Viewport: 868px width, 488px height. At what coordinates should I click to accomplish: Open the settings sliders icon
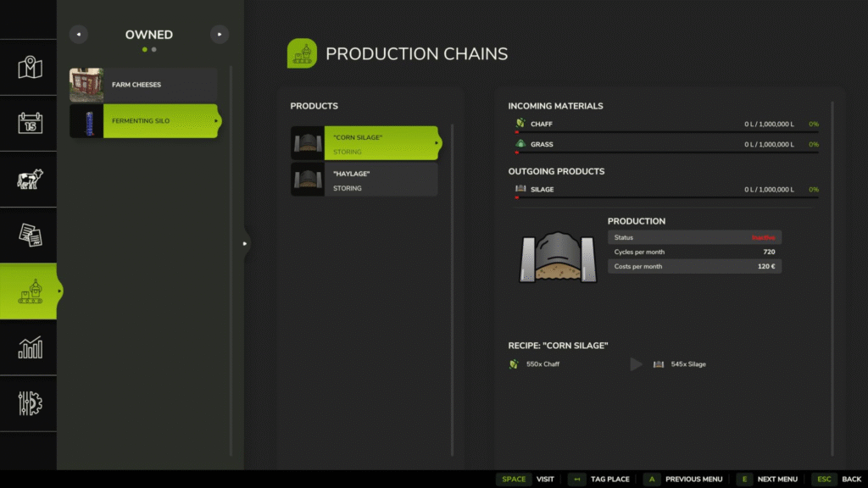(30, 402)
